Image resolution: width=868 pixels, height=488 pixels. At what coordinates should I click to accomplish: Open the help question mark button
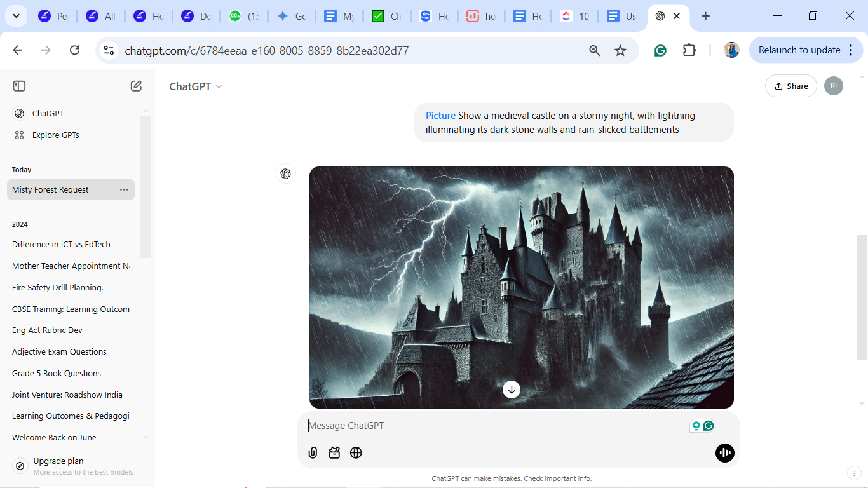[x=854, y=473]
